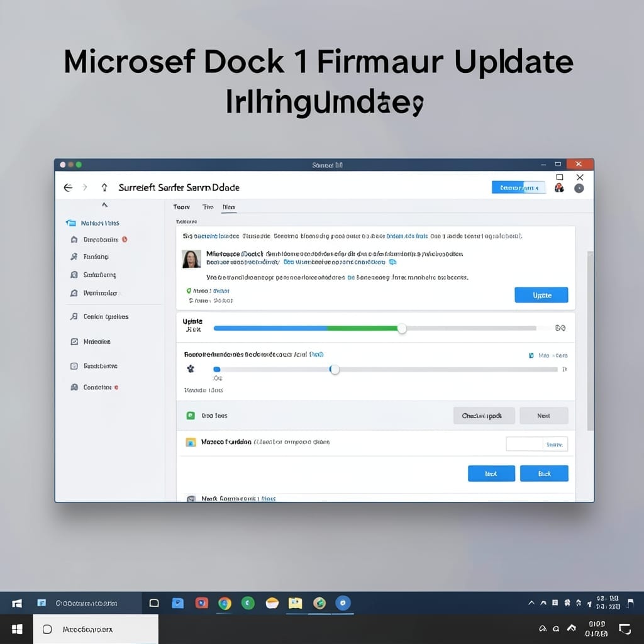Click the green 'Boo fees' icon
Viewport: 644px width, 644px height.
191,416
